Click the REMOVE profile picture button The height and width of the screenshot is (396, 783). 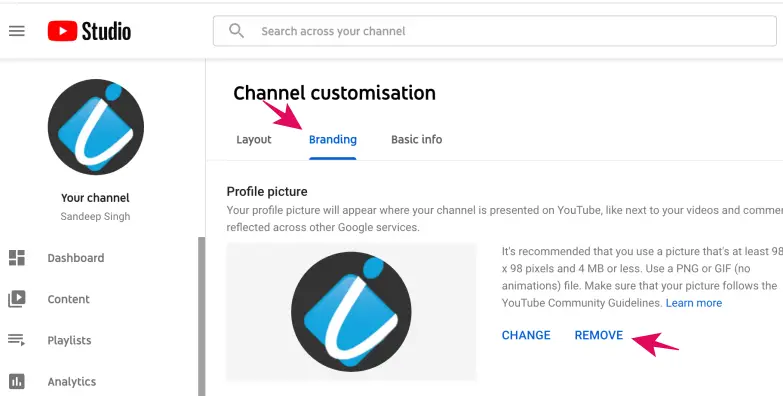599,335
